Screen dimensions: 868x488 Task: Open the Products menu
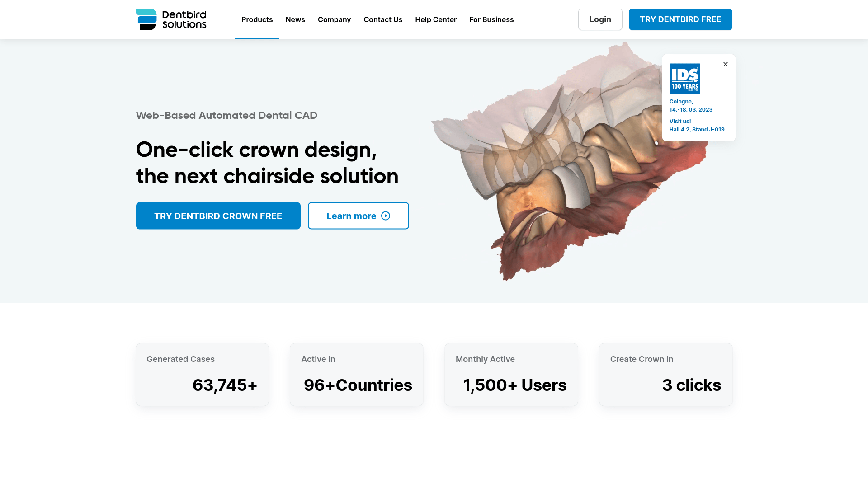point(257,19)
